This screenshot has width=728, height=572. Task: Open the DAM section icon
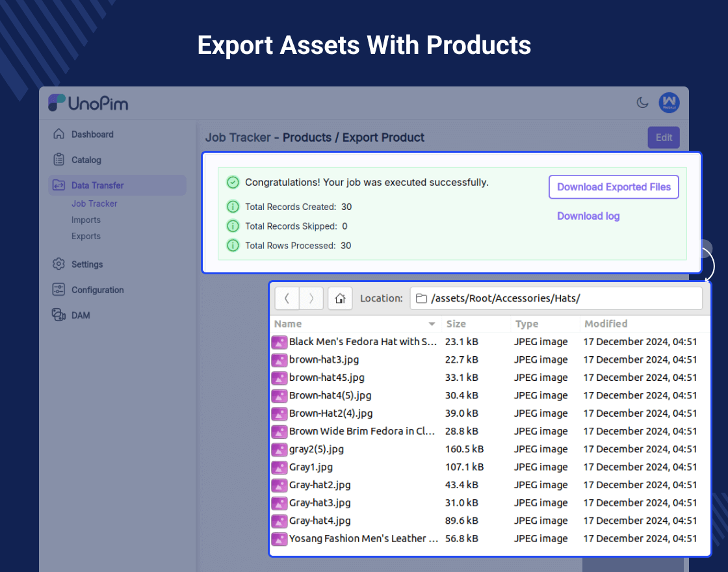[x=58, y=315]
